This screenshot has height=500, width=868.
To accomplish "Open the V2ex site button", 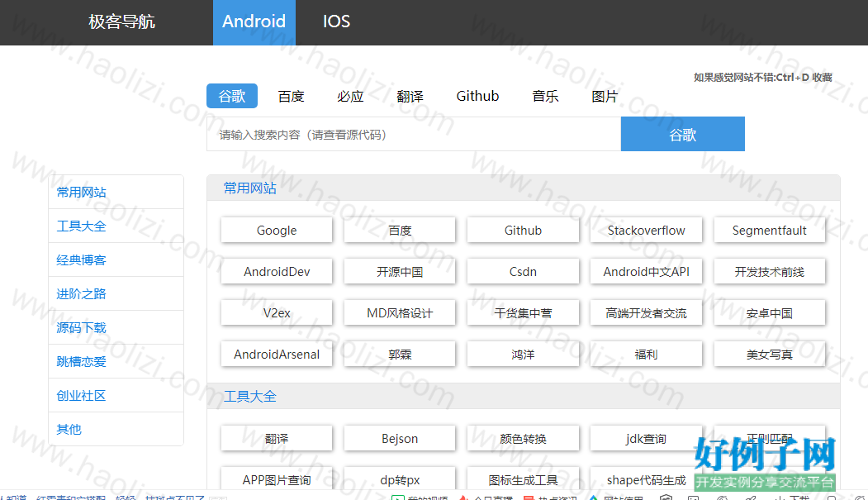I will 277,313.
